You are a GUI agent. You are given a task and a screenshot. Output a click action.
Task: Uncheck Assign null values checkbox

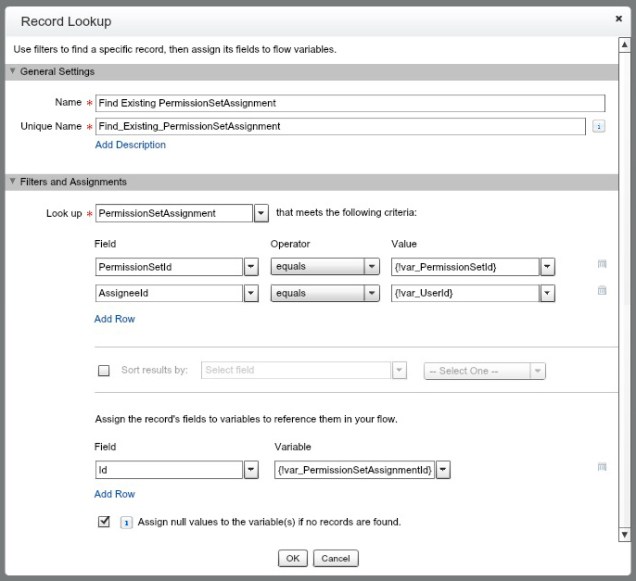point(105,521)
